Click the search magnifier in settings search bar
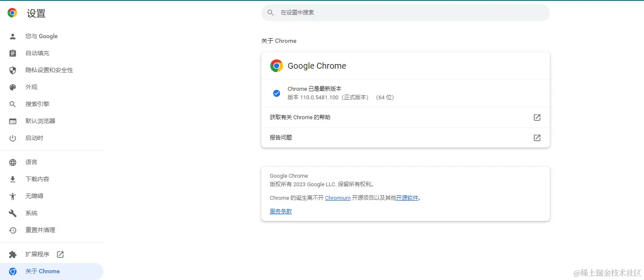 point(270,13)
